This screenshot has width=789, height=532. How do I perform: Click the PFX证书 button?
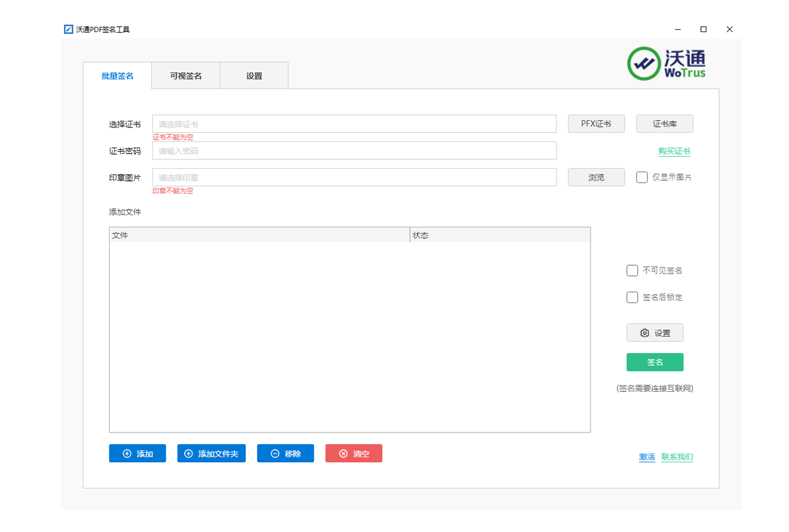coord(596,124)
